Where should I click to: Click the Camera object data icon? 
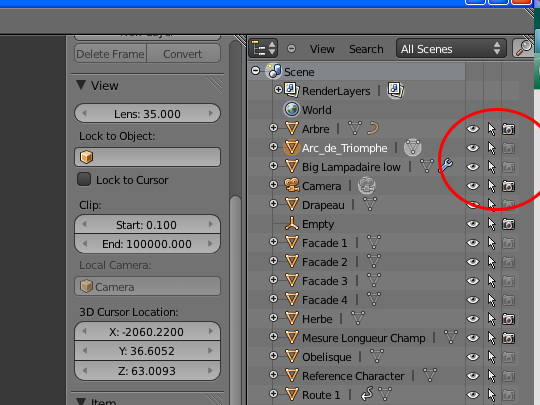[x=366, y=186]
